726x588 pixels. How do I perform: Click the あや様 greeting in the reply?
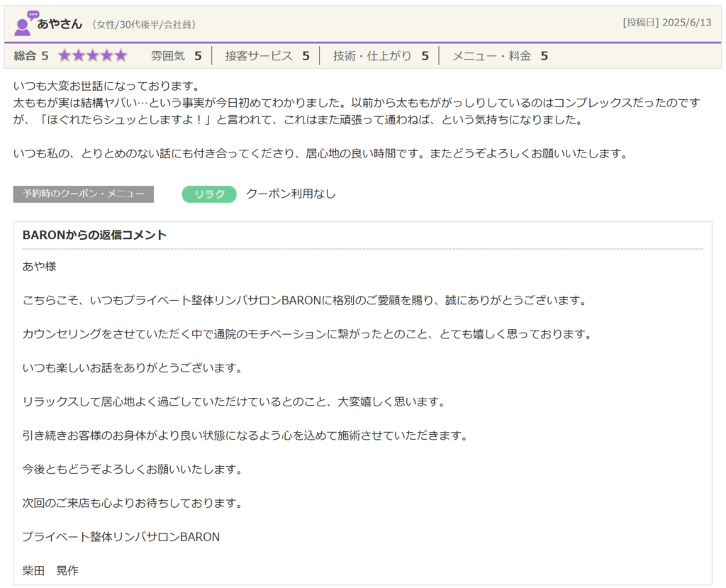click(x=40, y=267)
